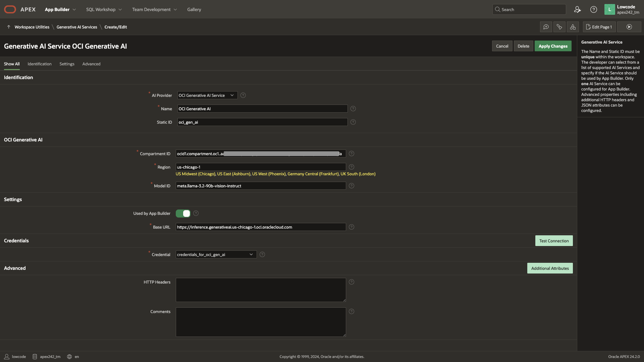This screenshot has width=644, height=362.
Task: Click the globe language icon in the footer
Action: click(69, 357)
